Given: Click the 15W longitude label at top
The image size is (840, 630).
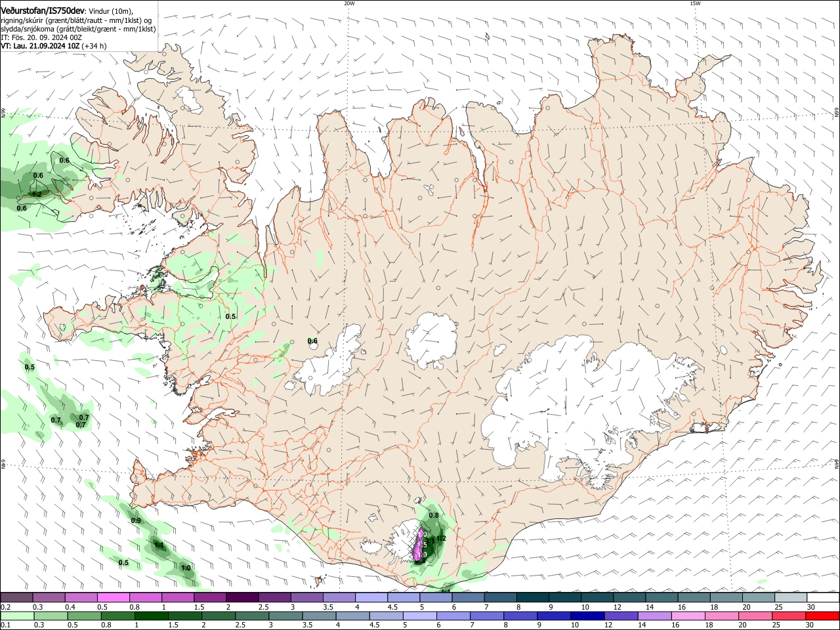Looking at the screenshot, I should (694, 3).
